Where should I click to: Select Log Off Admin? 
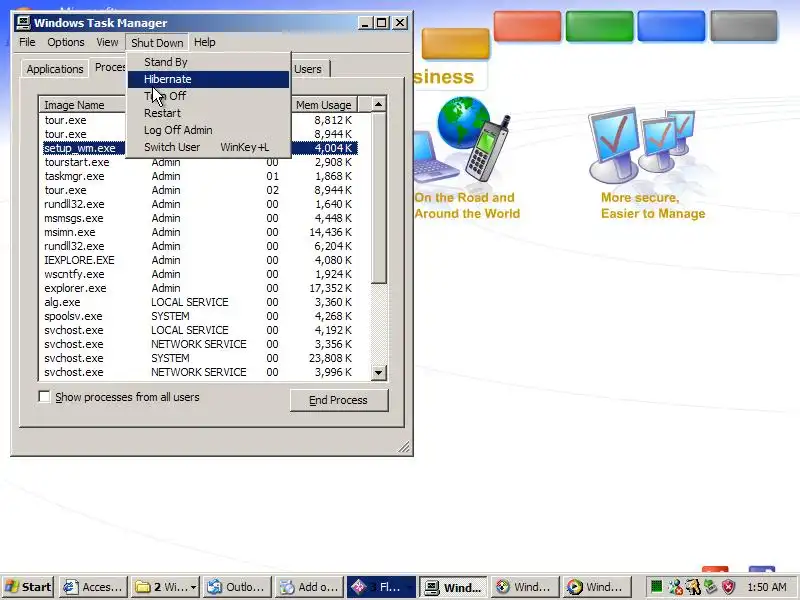pyautogui.click(x=208, y=130)
